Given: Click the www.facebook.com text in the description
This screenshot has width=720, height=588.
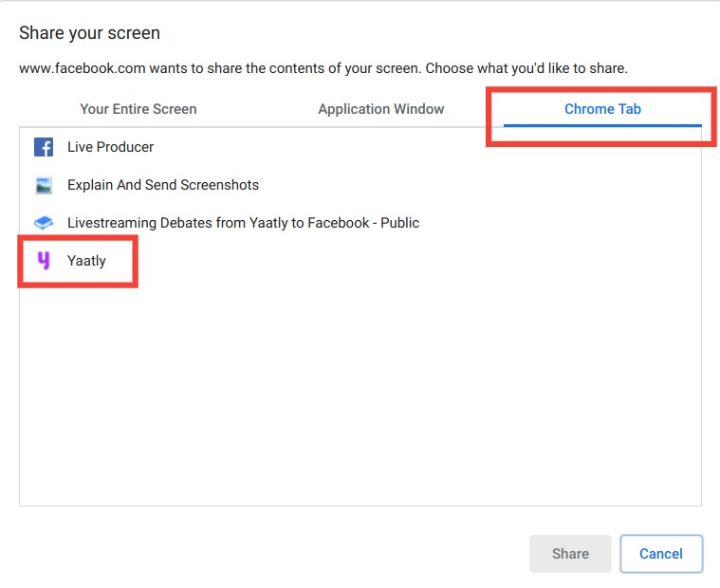Looking at the screenshot, I should tap(83, 68).
